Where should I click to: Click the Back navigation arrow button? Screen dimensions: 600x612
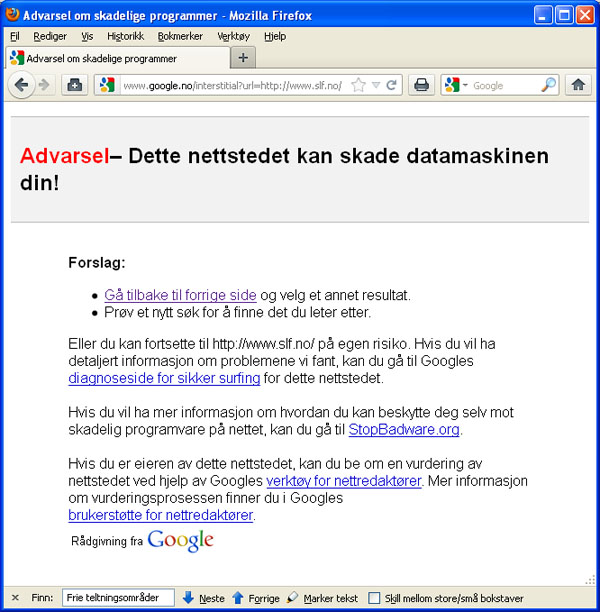(x=21, y=85)
